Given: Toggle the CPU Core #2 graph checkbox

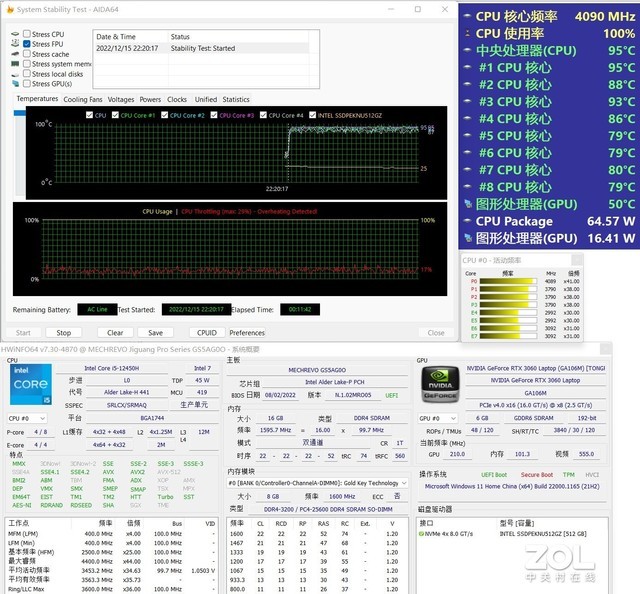Looking at the screenshot, I should click(x=164, y=115).
